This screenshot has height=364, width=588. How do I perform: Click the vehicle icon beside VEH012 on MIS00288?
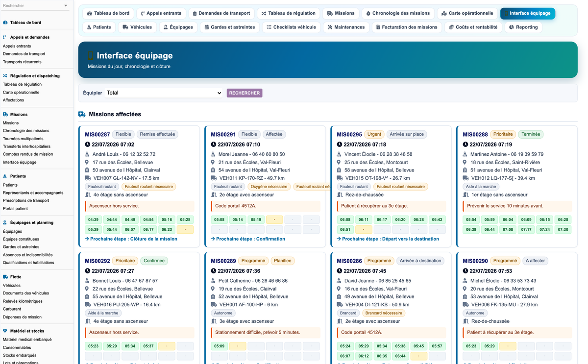click(x=465, y=178)
